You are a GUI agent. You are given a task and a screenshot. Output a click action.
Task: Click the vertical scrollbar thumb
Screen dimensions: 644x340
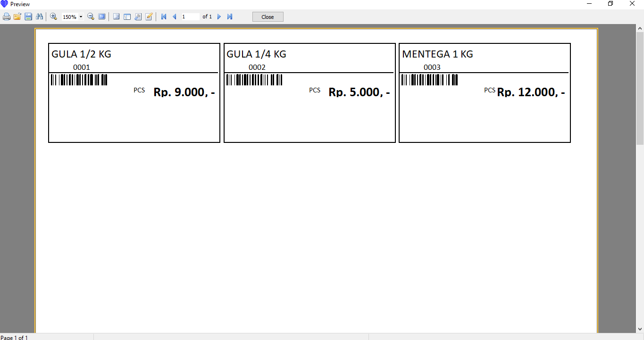tap(640, 88)
